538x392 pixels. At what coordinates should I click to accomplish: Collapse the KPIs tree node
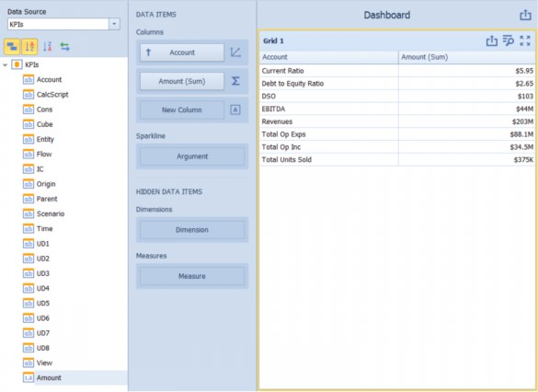click(x=6, y=64)
